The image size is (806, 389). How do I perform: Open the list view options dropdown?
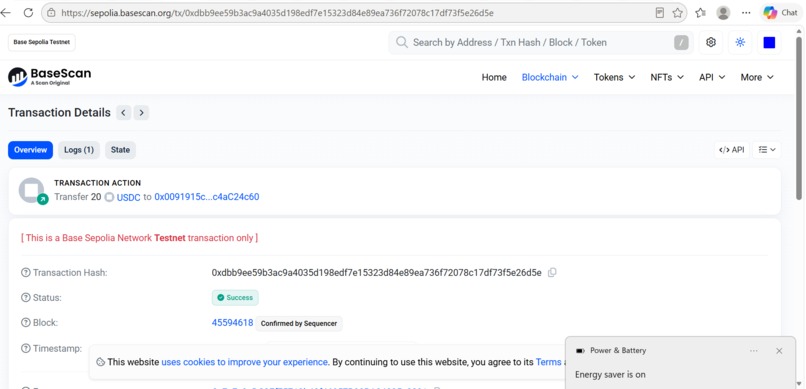[x=767, y=150]
